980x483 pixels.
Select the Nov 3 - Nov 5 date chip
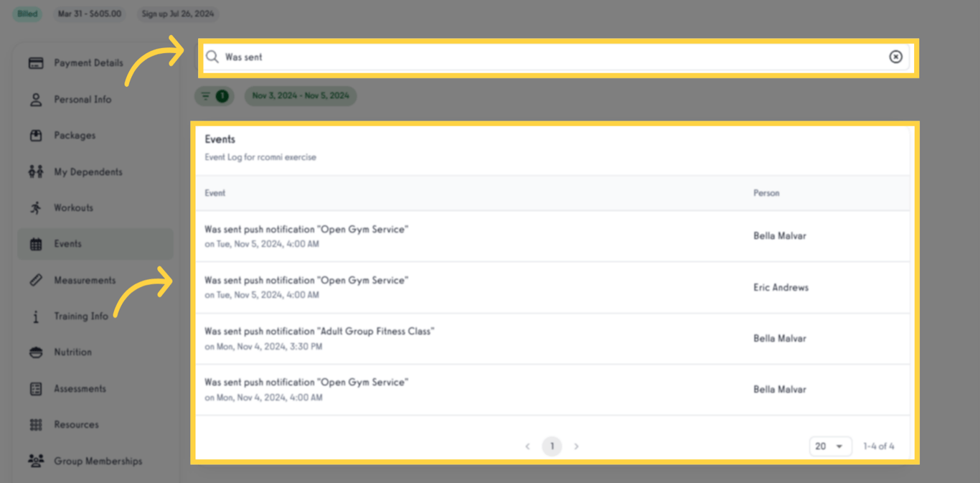pyautogui.click(x=301, y=95)
